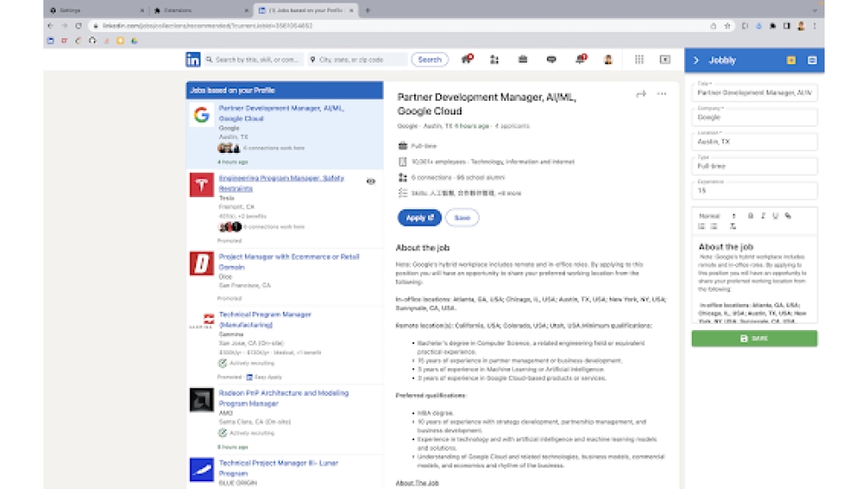The width and height of the screenshot is (868, 489).
Task: Click the share arrow icon on job posting
Action: tap(641, 94)
